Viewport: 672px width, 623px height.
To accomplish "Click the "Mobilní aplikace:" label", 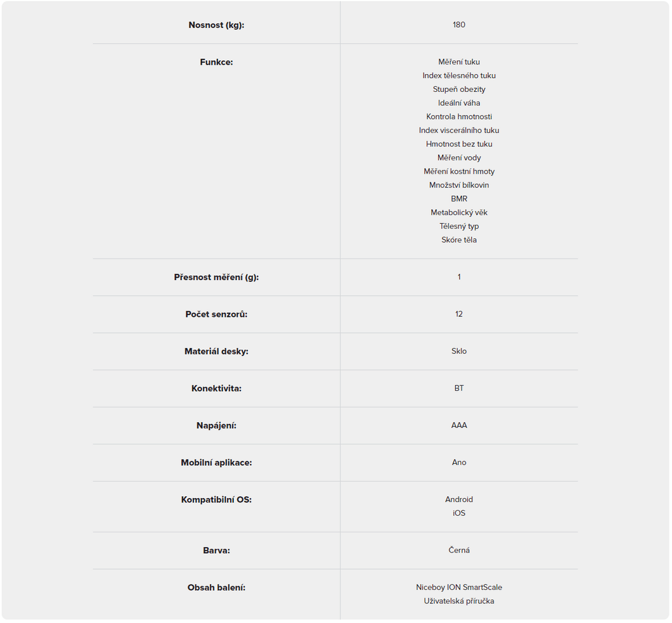I will coord(216,463).
